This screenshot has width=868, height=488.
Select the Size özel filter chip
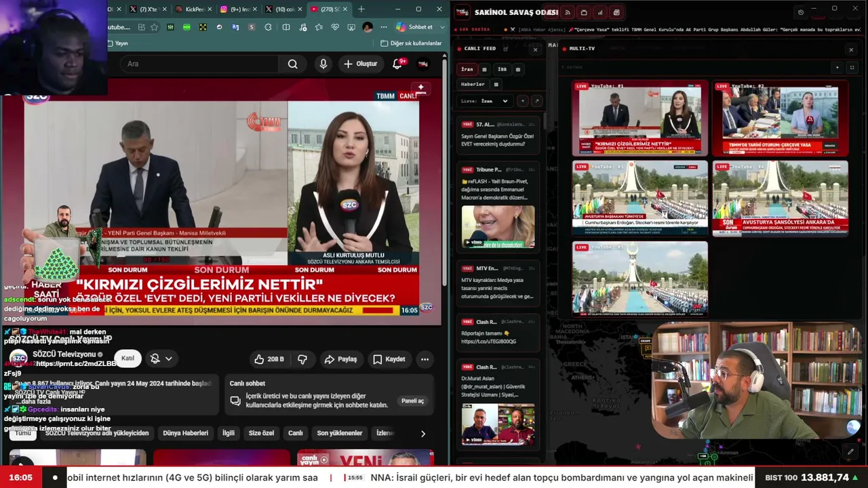[261, 433]
